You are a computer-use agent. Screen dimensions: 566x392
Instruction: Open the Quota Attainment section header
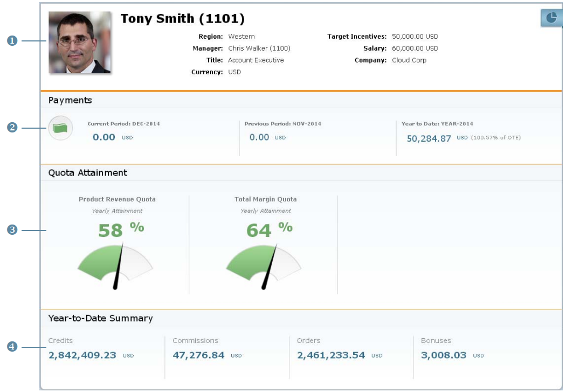88,173
